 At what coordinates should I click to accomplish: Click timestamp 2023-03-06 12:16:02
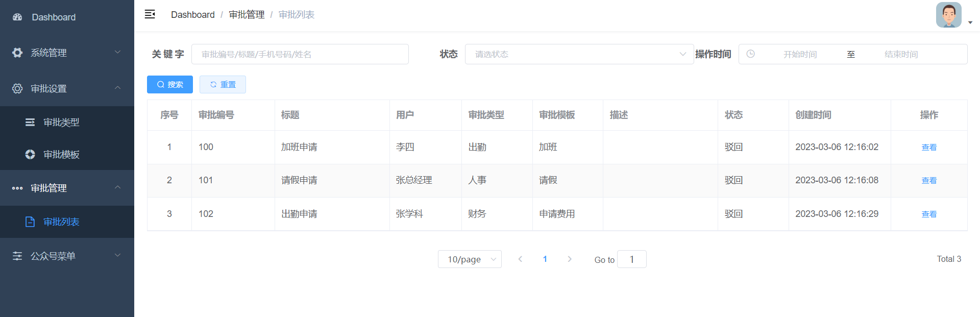837,147
